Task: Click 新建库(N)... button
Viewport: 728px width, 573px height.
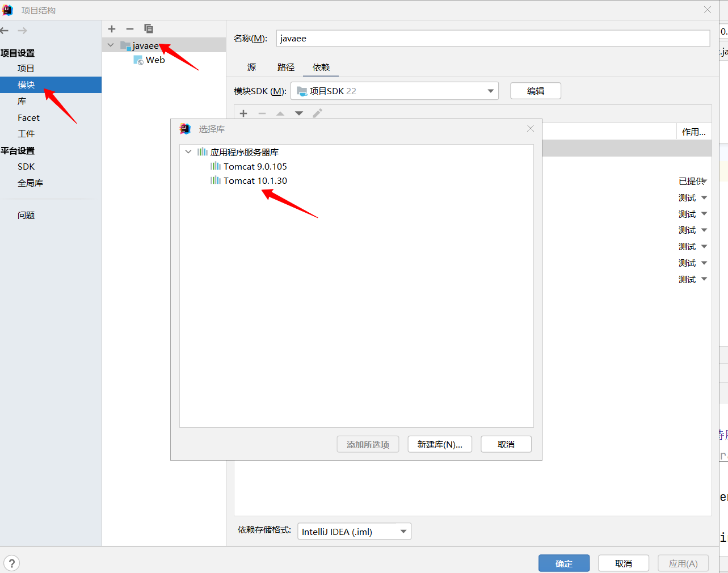Action: point(440,444)
